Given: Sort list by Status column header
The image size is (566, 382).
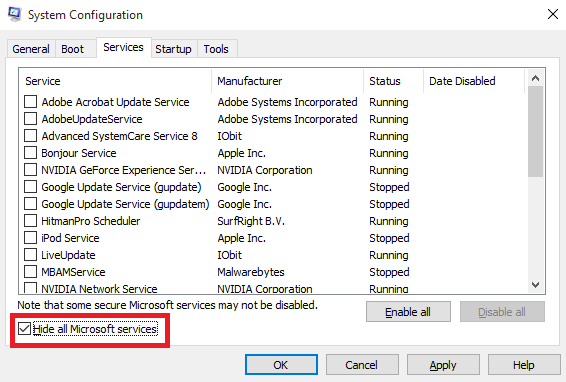Looking at the screenshot, I should (393, 81).
